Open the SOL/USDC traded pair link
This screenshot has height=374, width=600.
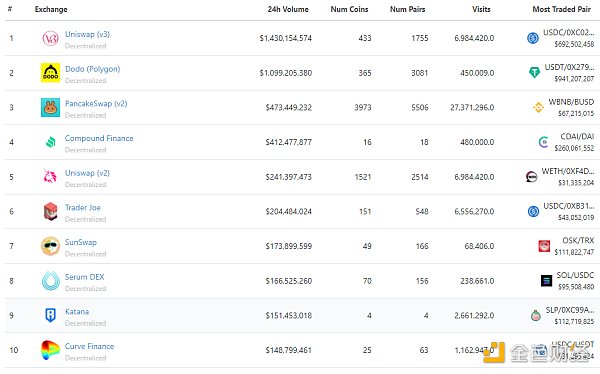[x=575, y=275]
